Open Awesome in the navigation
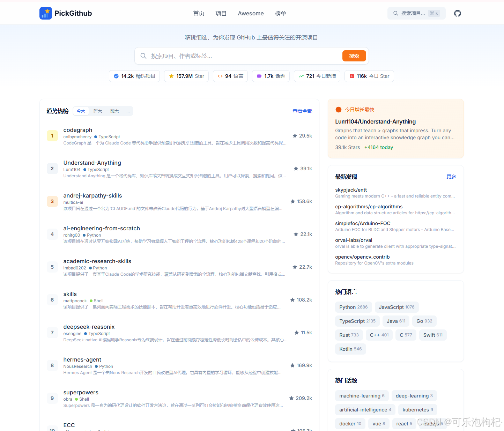 tap(251, 13)
